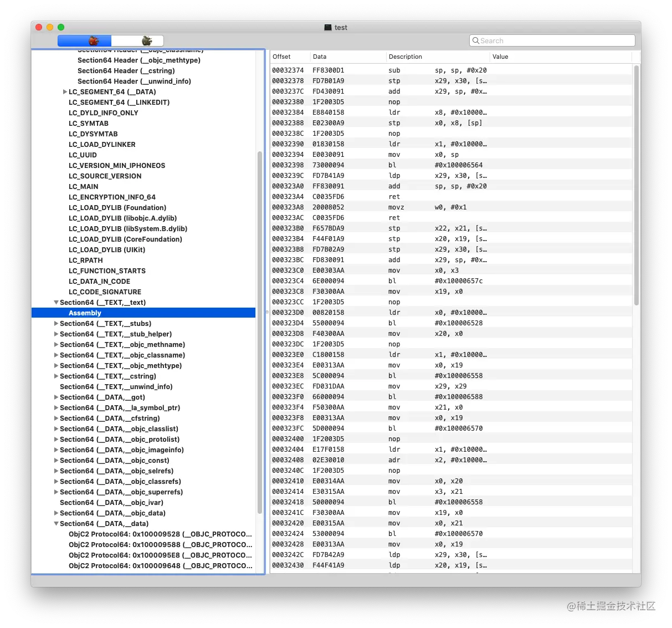Screen dimensions: 672x628
Task: Select Section64 (__DATA,__objc_ivar) row
Action: (x=143, y=503)
